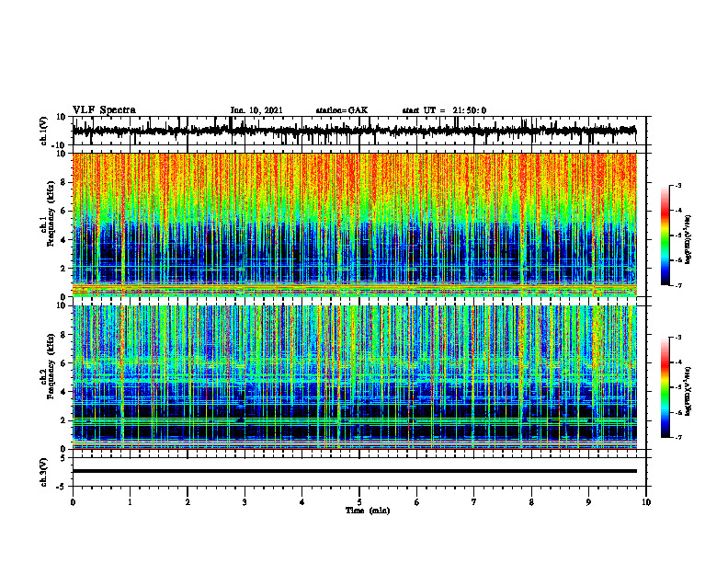Click ch.2 color bar -3 tick label
The width and height of the screenshot is (728, 563).
click(678, 338)
